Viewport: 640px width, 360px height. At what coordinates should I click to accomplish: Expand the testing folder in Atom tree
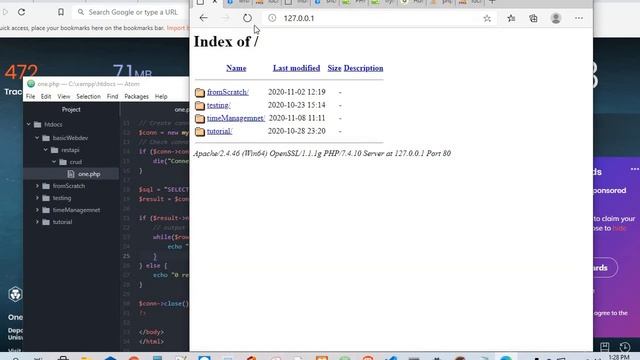pos(37,198)
